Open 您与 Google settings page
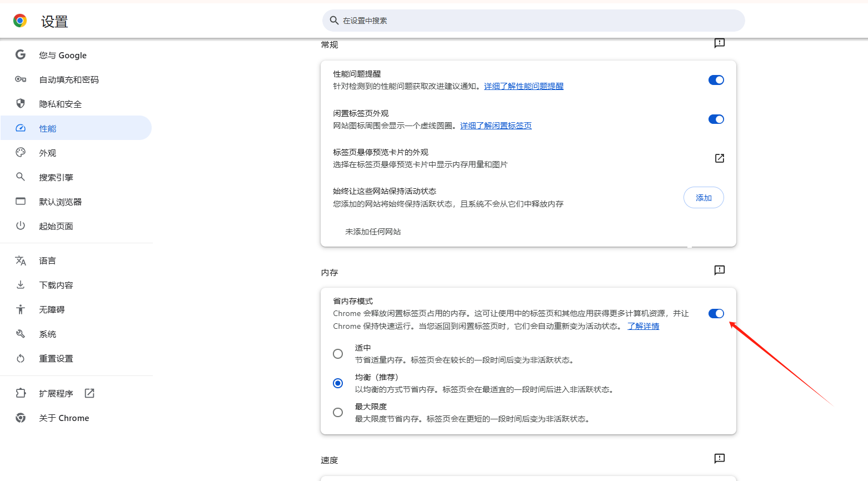The width and height of the screenshot is (868, 481). click(76, 55)
